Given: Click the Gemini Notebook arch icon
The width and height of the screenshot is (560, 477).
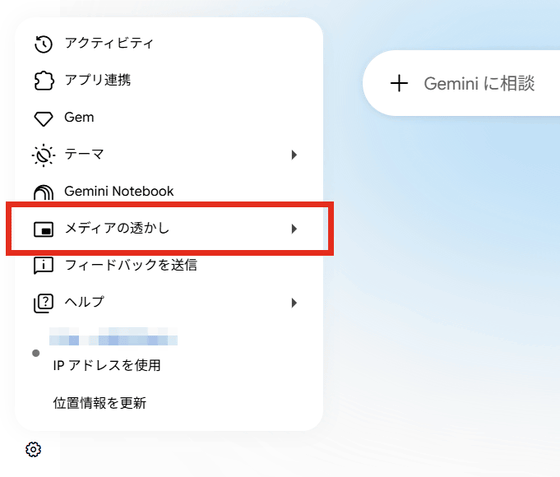Looking at the screenshot, I should tap(43, 192).
